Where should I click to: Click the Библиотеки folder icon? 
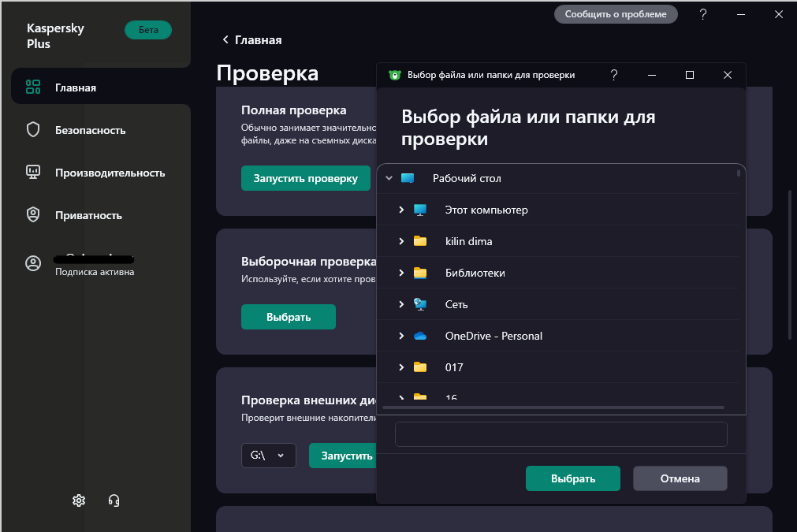[420, 273]
